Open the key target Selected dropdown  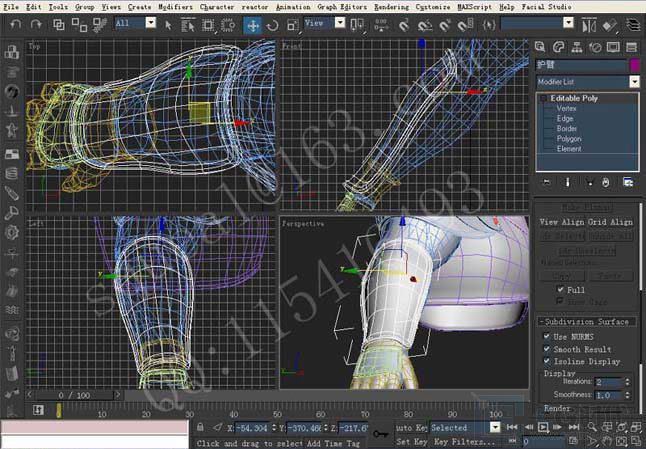[495, 428]
